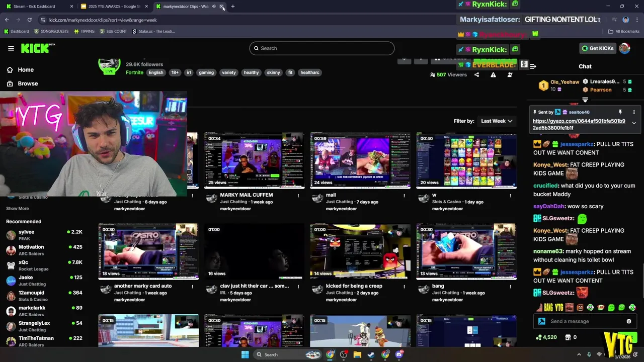Insert BANG emote from quick emotes
Image resolution: width=644 pixels, height=362 pixels.
[x=549, y=308]
